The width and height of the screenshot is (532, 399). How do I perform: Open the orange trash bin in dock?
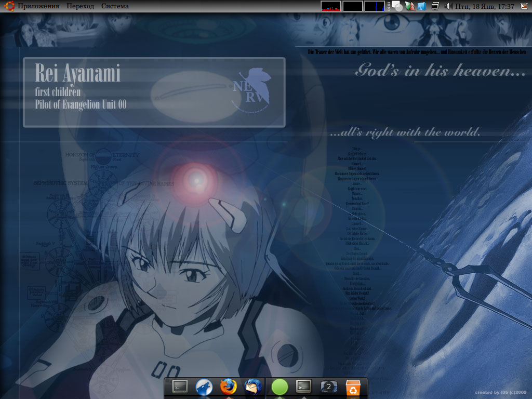coord(353,388)
